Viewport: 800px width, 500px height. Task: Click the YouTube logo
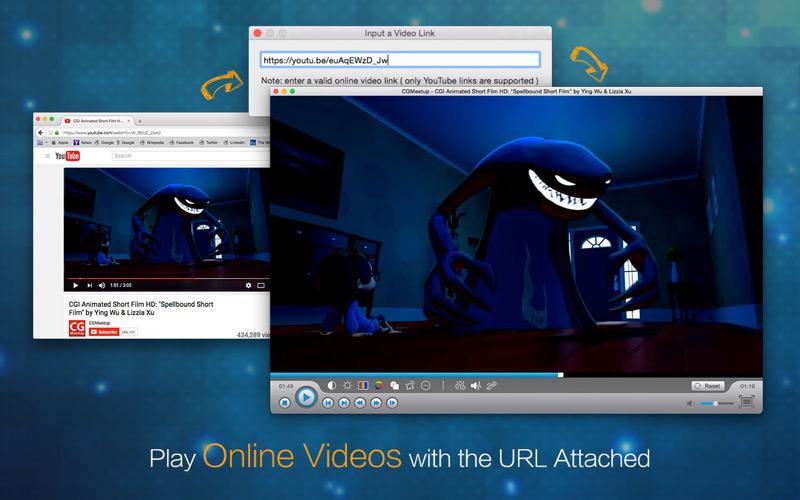(67, 156)
